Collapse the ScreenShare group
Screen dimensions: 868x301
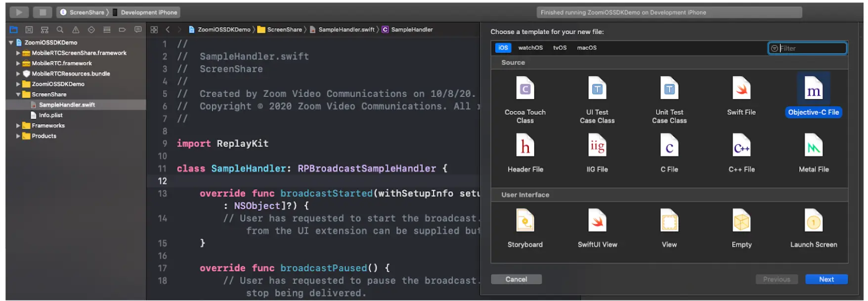(x=18, y=95)
